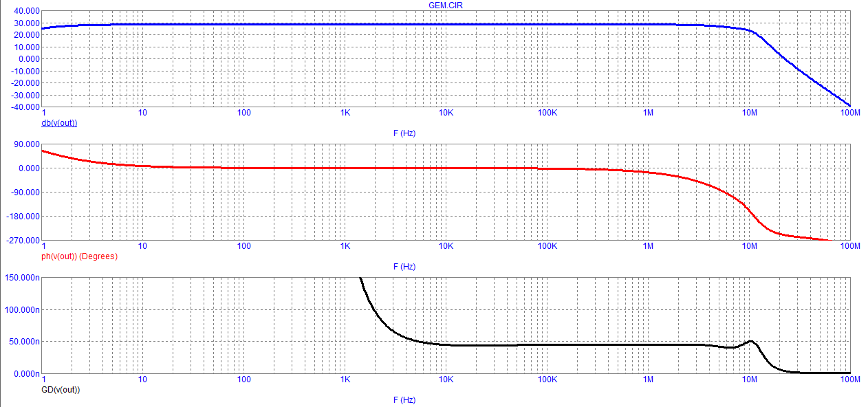Click the 100K tick under the phase plot
The width and height of the screenshot is (868, 407).
pos(547,246)
